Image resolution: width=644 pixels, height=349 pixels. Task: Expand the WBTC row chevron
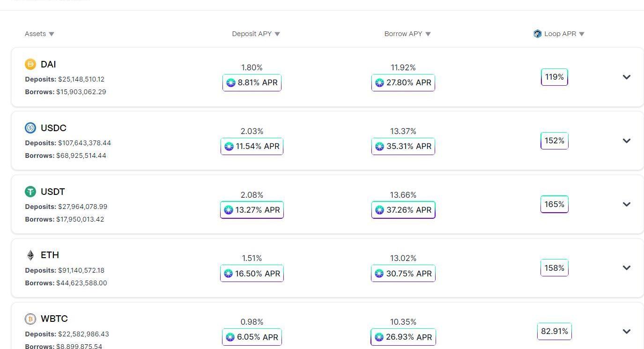coord(626,331)
